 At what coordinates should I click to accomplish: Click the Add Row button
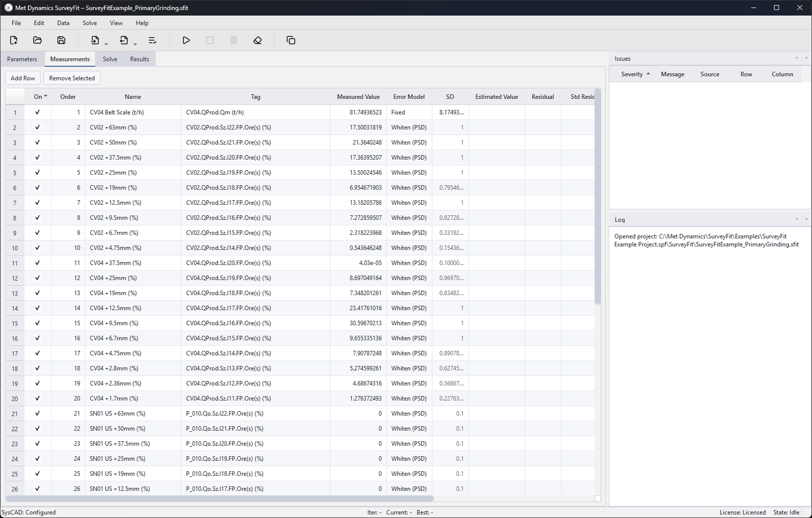[x=23, y=78]
